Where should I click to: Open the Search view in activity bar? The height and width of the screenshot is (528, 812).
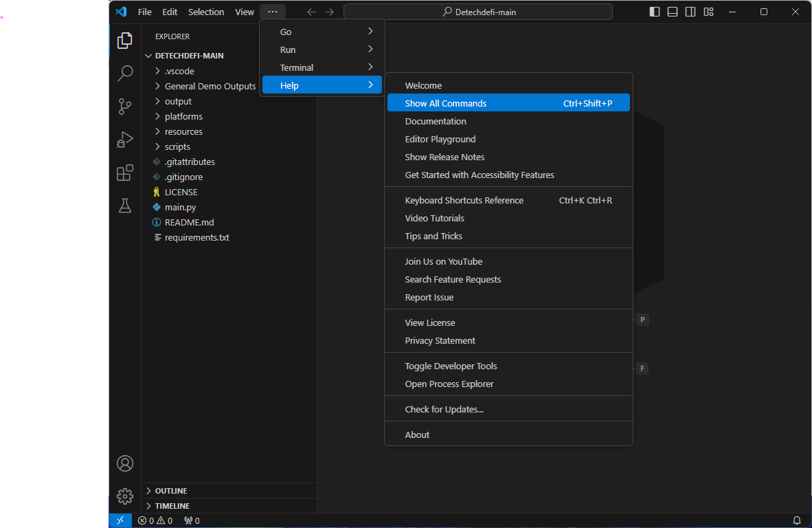click(x=125, y=73)
